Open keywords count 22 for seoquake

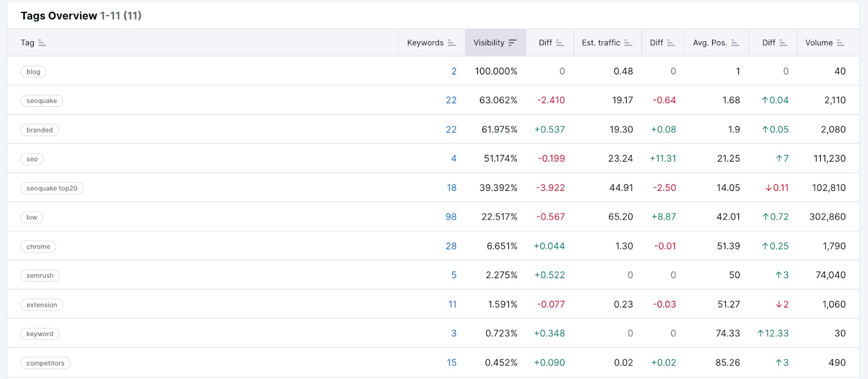pos(451,100)
